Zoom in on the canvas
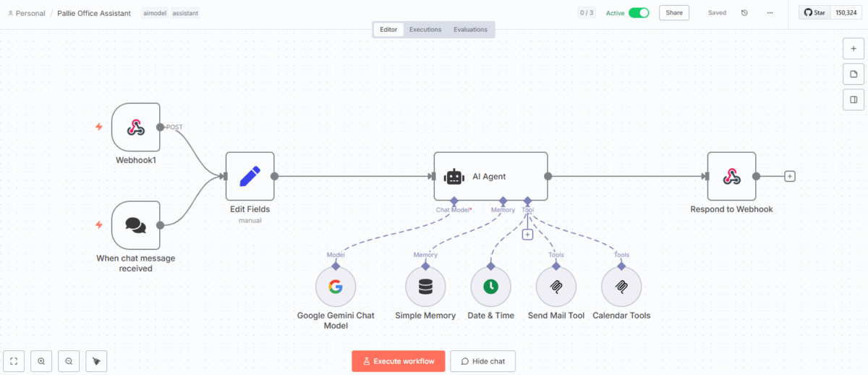The width and height of the screenshot is (868, 375). pos(41,361)
